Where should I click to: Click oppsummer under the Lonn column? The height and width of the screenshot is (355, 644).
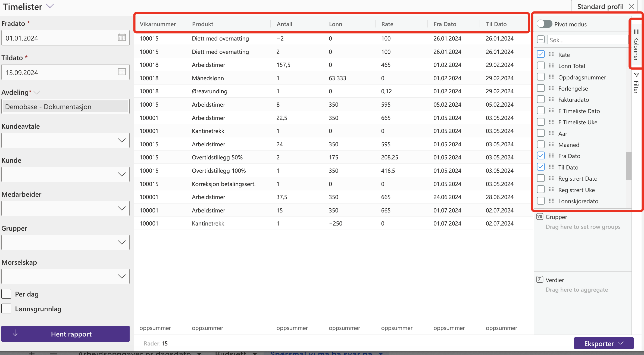pos(344,328)
